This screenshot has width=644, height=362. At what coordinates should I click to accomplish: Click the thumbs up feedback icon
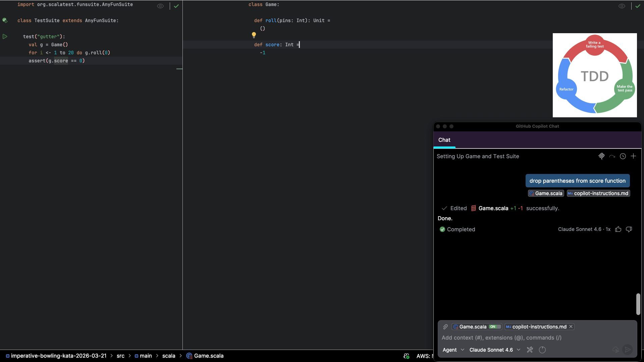[x=618, y=230]
